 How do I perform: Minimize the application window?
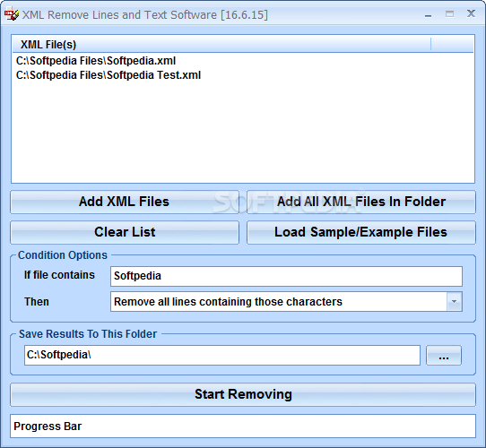429,14
